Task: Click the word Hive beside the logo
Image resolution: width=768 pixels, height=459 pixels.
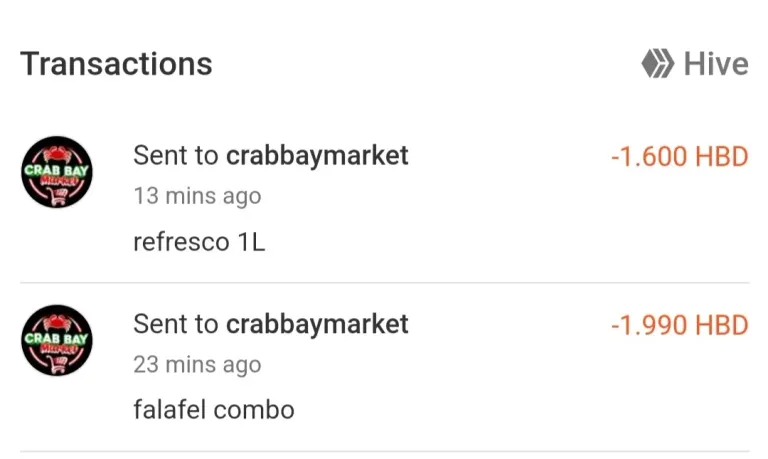Action: click(716, 64)
